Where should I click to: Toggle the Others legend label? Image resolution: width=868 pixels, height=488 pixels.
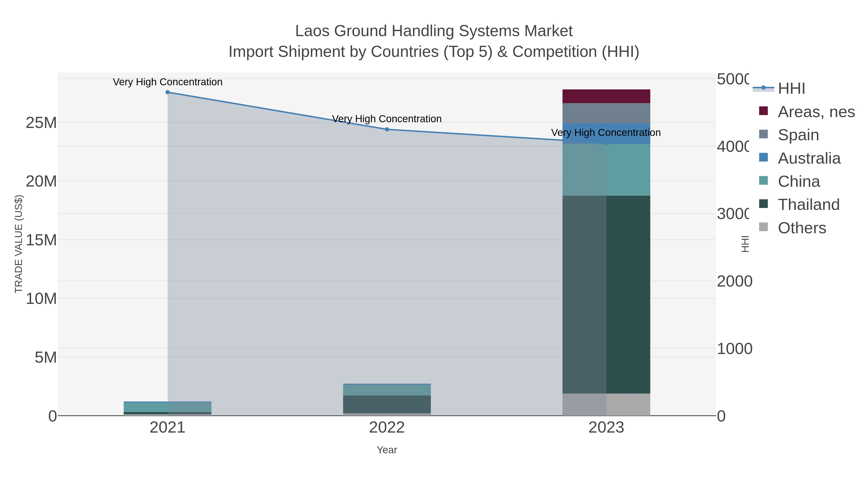[x=802, y=228]
